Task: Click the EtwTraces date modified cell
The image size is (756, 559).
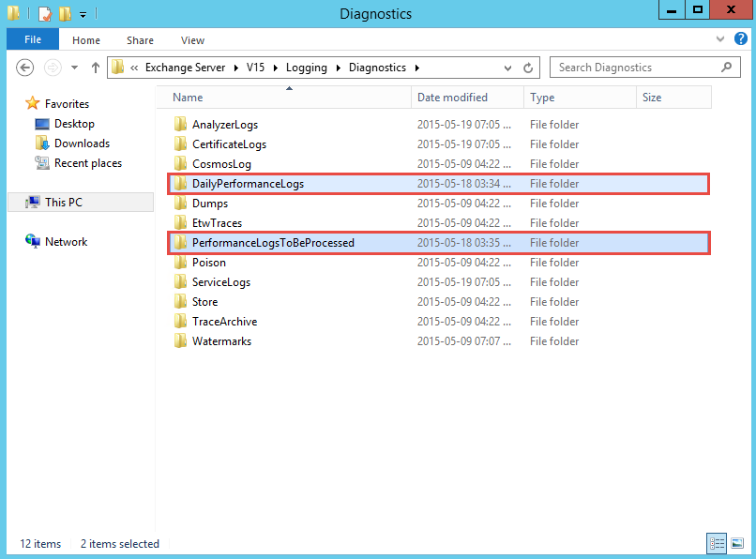Action: (x=463, y=223)
